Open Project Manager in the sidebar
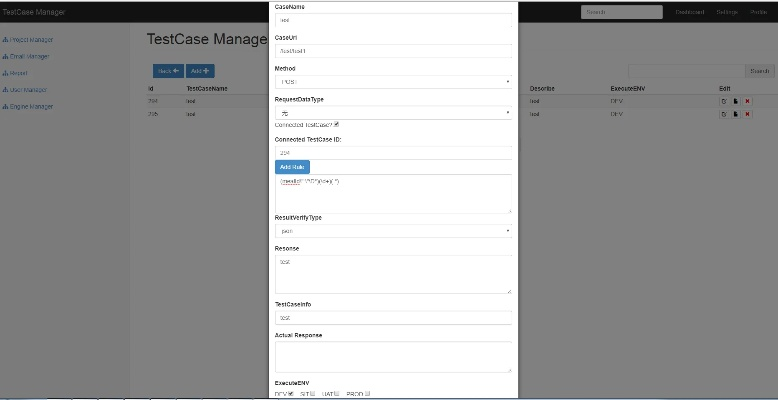The width and height of the screenshot is (778, 400). pos(30,40)
